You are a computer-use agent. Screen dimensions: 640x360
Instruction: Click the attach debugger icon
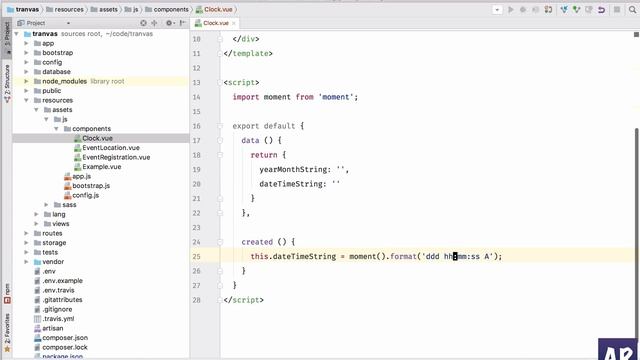548,9
